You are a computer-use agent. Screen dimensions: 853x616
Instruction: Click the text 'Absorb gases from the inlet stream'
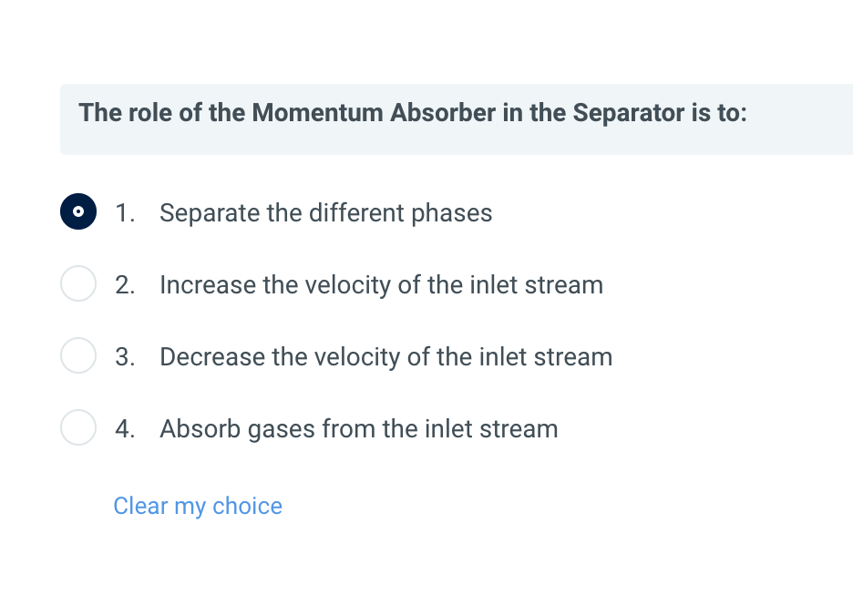pyautogui.click(x=358, y=428)
